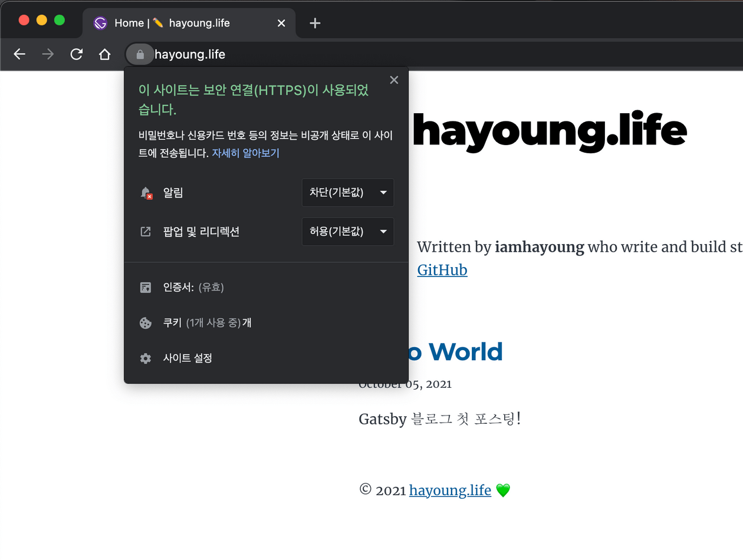Open 사이트 설정 via the gear icon
This screenshot has height=560, width=743.
[x=145, y=358]
